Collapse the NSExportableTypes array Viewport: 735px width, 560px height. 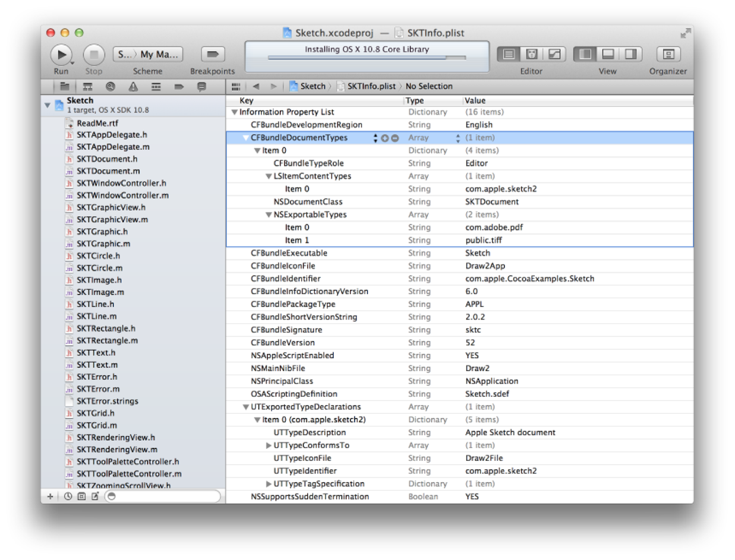click(269, 214)
